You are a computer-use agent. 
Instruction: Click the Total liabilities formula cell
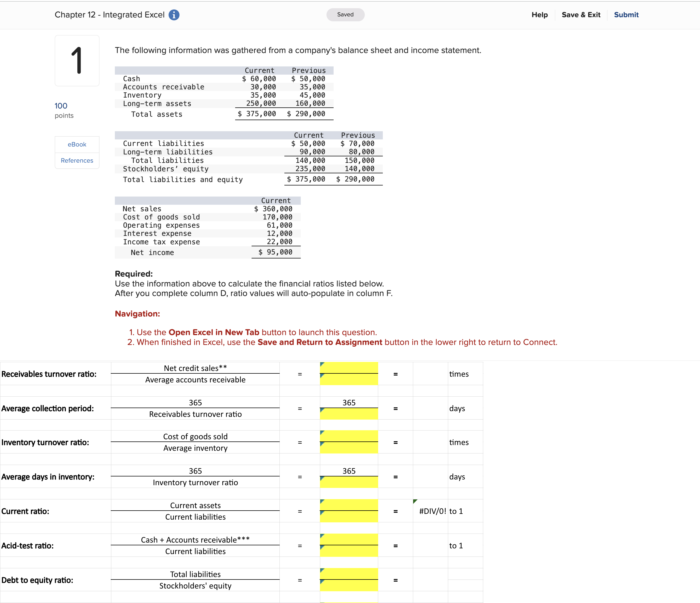195,574
